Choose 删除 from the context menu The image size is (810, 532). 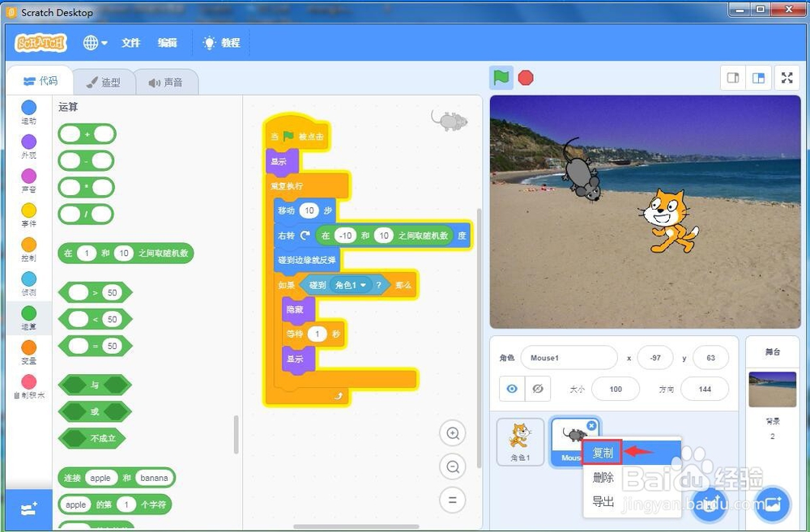coord(603,477)
